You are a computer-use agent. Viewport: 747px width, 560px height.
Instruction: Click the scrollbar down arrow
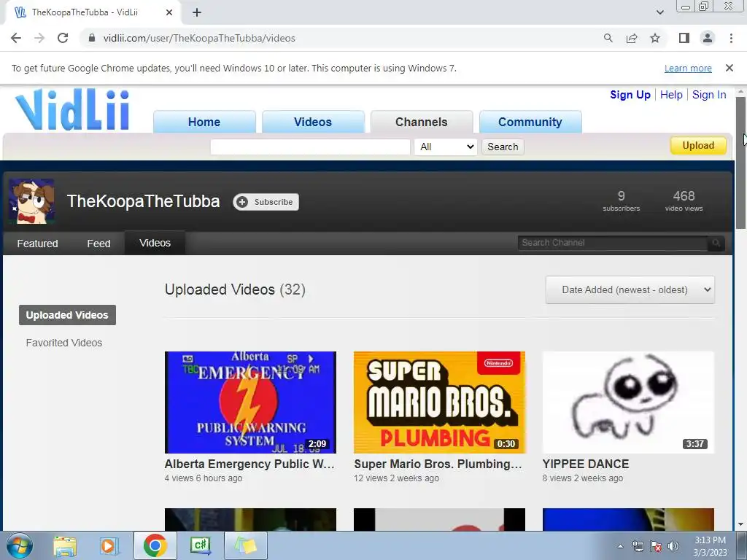[x=740, y=524]
